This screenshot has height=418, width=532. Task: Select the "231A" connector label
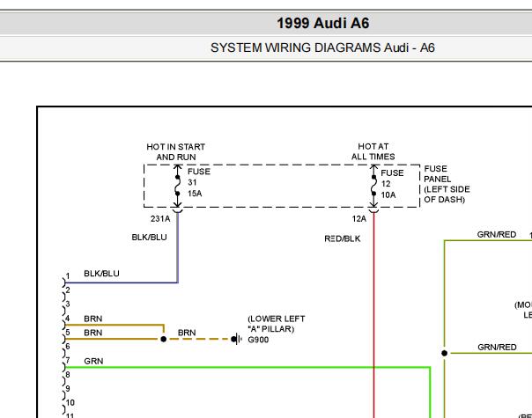(160, 219)
